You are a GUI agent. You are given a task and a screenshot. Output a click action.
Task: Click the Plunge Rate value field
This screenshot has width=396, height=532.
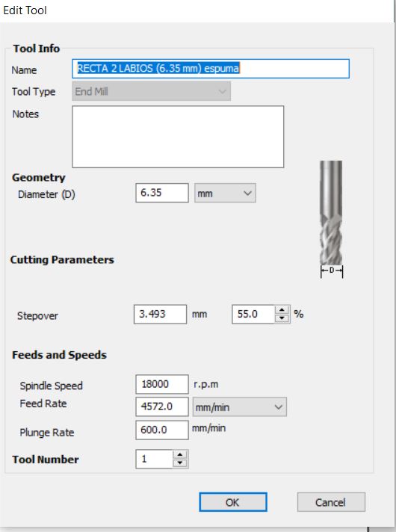tap(162, 430)
